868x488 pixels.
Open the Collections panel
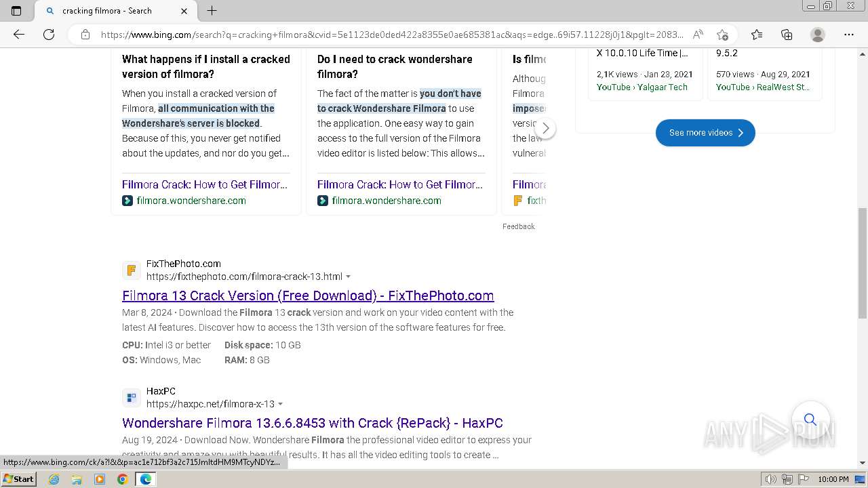click(x=787, y=35)
